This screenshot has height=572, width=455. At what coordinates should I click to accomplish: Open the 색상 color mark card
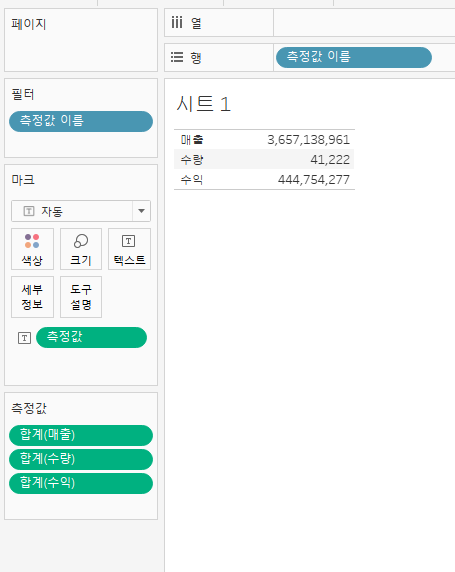[x=32, y=249]
